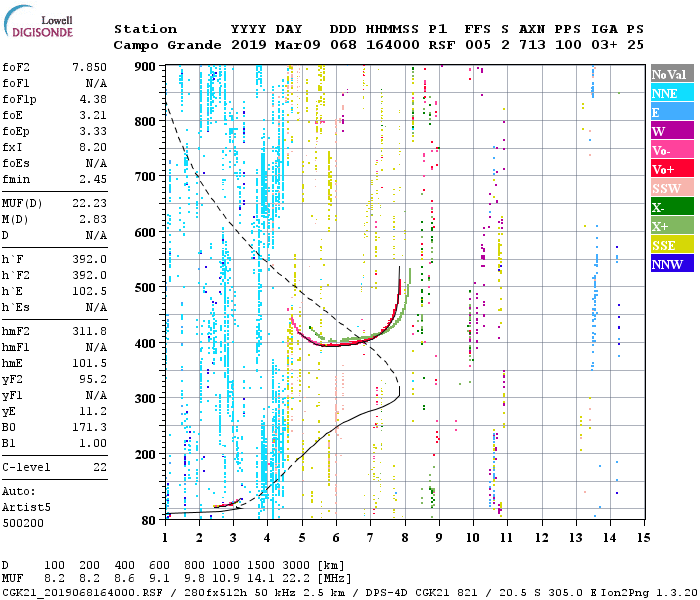Click the 8 MHz x-axis tick label
Image resolution: width=700 pixels, height=600 pixels.
(x=404, y=538)
